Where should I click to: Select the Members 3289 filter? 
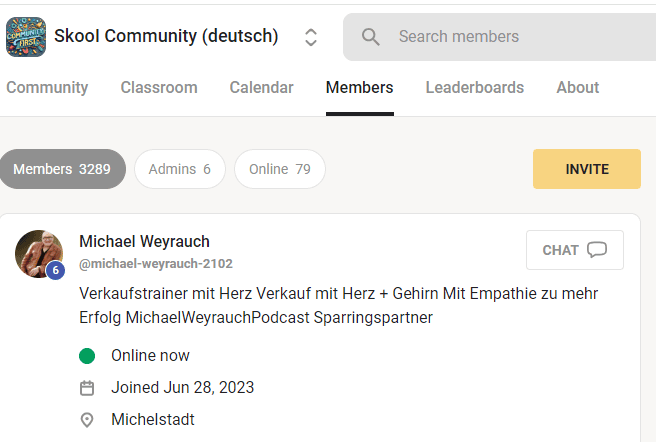[62, 169]
